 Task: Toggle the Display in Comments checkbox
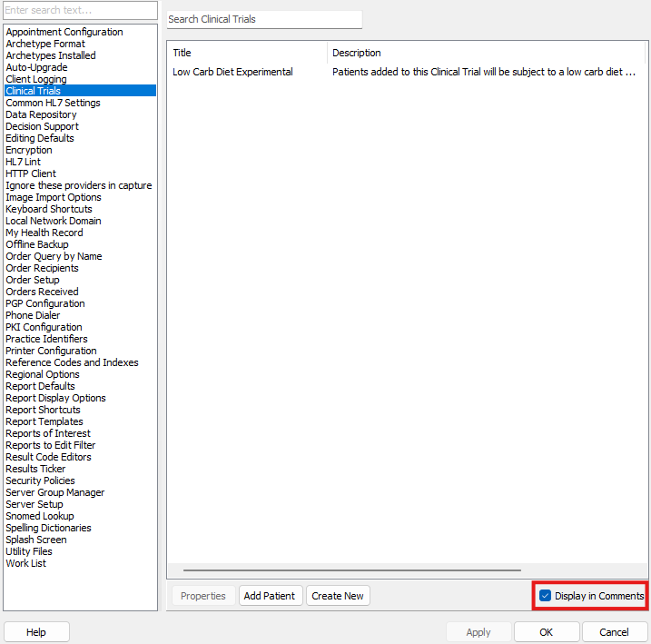tap(546, 596)
